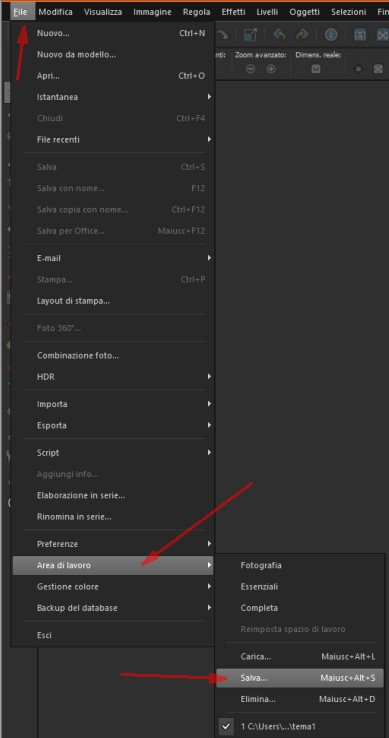This screenshot has width=389, height=738.
Task: Open the image information icon
Action: pyautogui.click(x=331, y=34)
